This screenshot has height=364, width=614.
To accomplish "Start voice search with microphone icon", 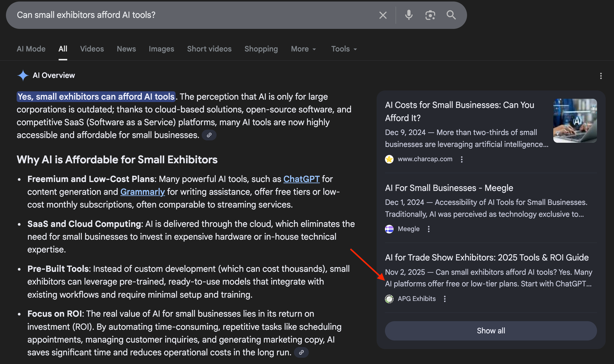I will (409, 15).
